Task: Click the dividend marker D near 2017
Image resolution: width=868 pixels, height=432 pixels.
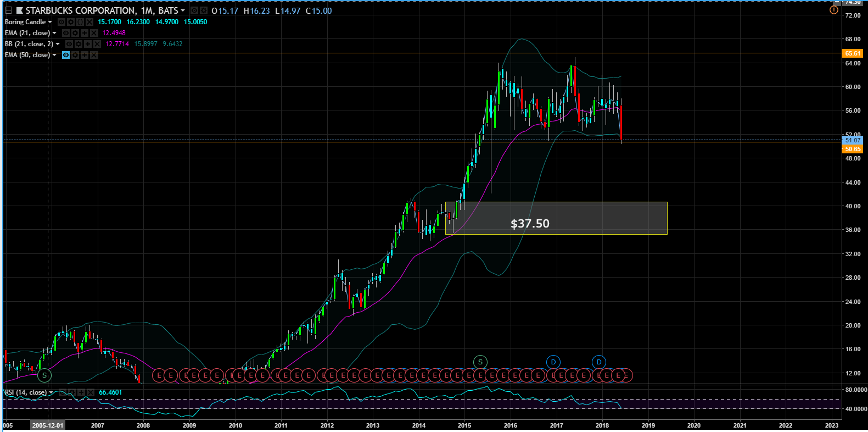Action: 553,362
